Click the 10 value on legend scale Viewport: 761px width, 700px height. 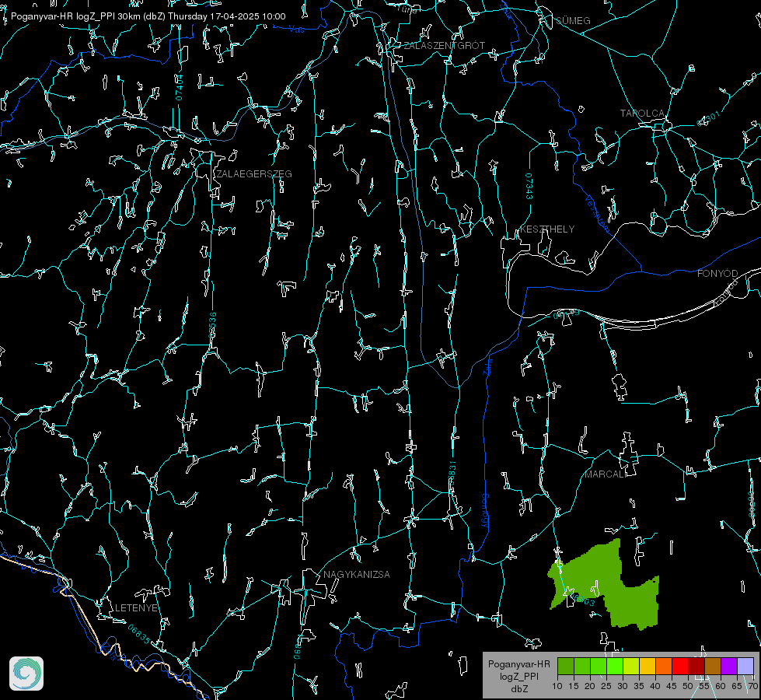pos(557,687)
